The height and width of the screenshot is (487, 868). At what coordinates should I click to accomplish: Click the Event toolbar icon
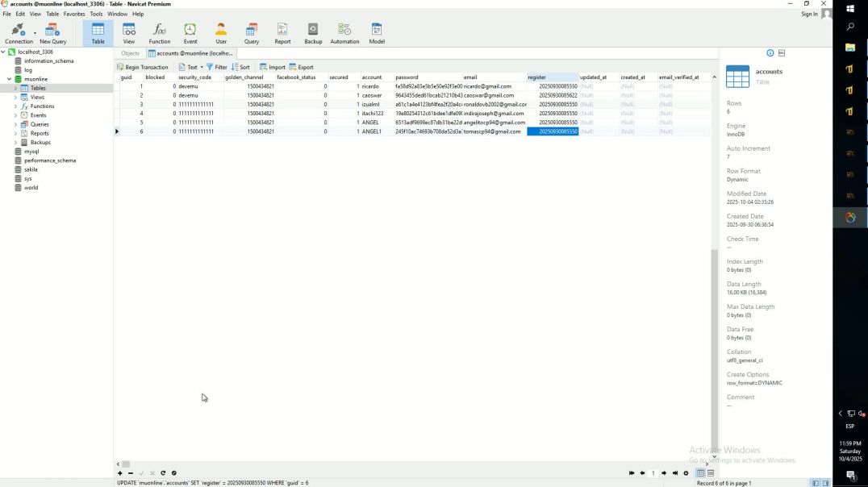190,33
